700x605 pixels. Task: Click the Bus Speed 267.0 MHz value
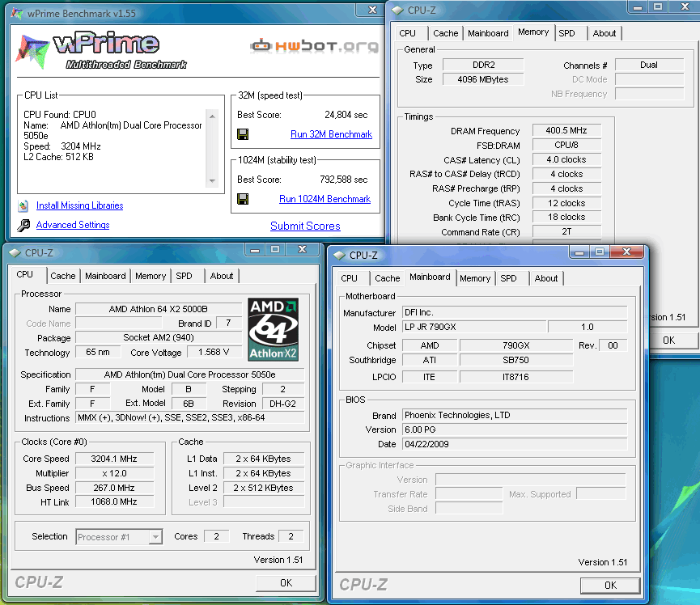pyautogui.click(x=114, y=488)
